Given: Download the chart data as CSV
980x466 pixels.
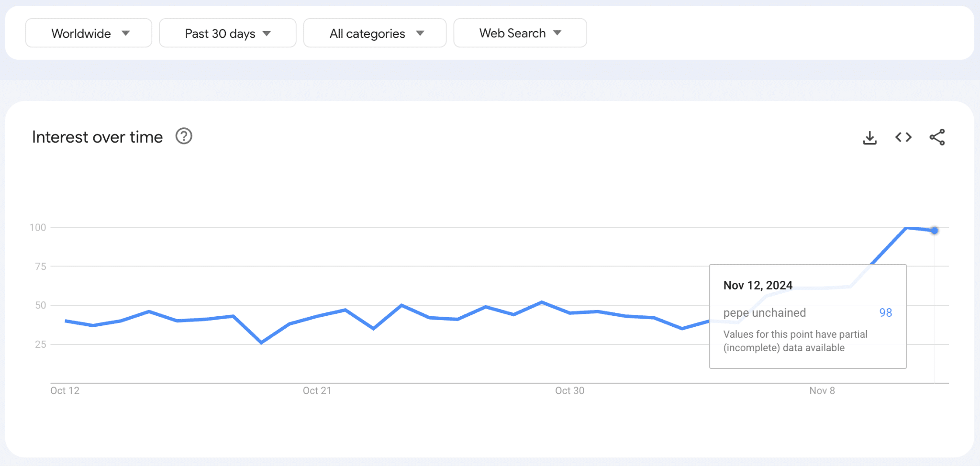Looking at the screenshot, I should tap(869, 138).
